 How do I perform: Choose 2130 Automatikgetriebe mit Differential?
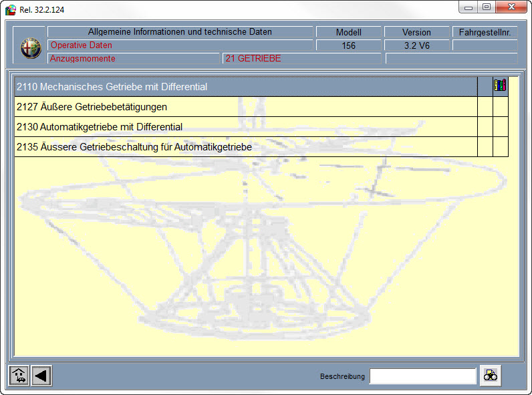(x=100, y=127)
